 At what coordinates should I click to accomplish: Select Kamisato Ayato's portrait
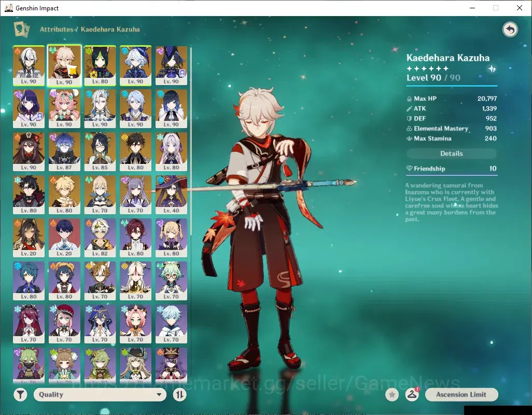[136, 108]
